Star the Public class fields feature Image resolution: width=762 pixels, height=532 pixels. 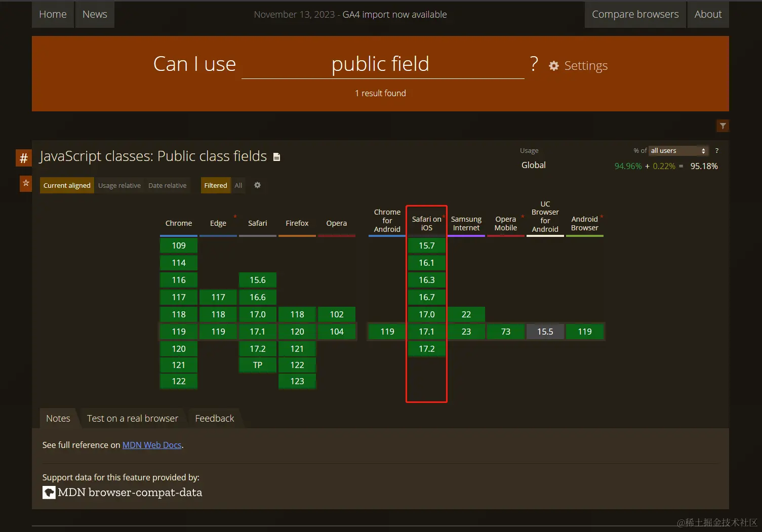click(26, 183)
